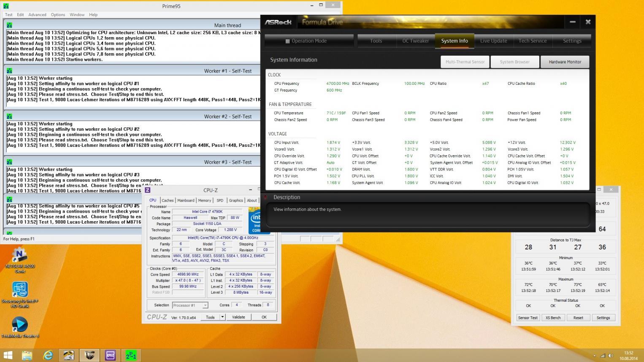Screen dimensions: 644x362
Task: Open Intel HD-Grafik control desktop shortcut
Action: pos(20,294)
